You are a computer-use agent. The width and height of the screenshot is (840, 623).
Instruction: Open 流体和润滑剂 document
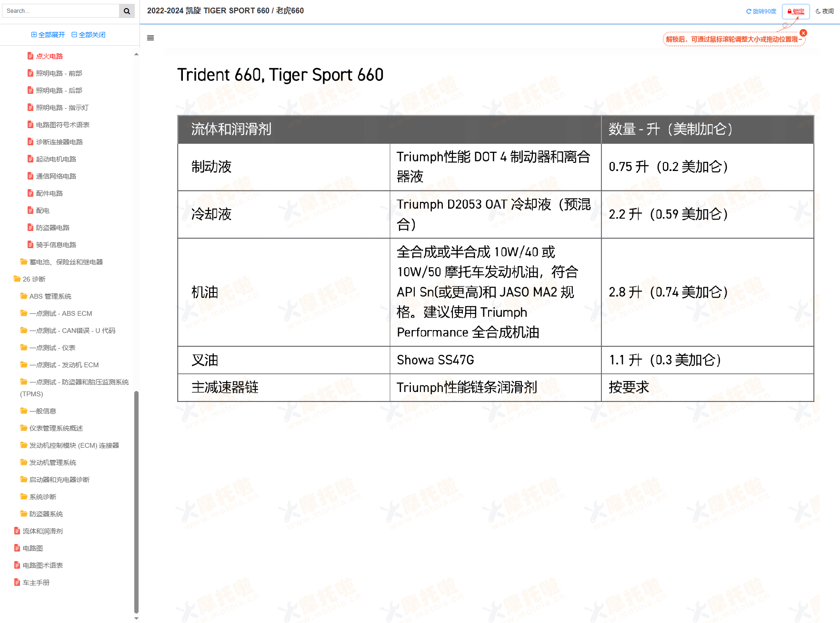coord(39,531)
